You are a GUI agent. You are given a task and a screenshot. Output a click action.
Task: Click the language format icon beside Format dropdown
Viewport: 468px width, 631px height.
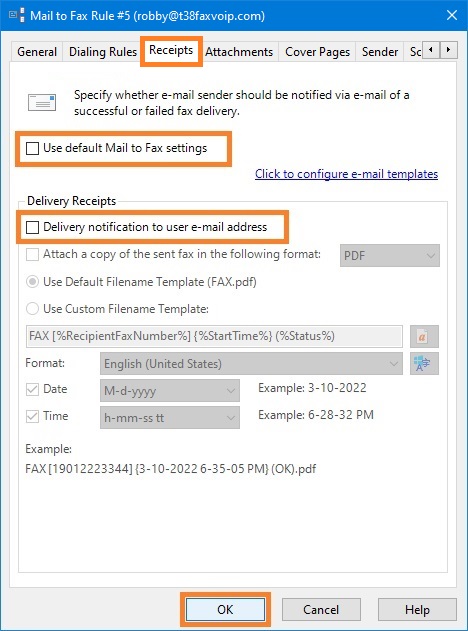(424, 364)
